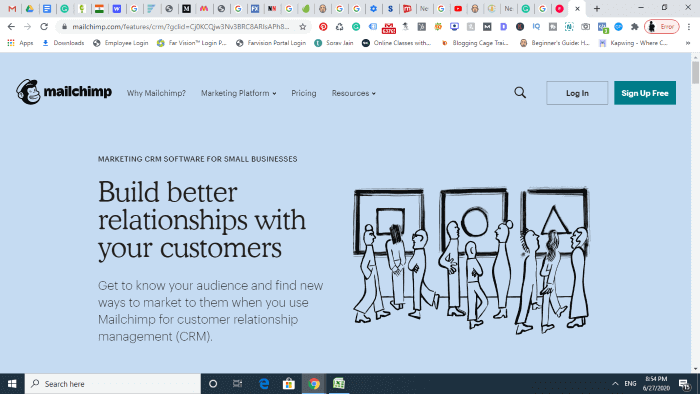Open the Pricing nav item
This screenshot has height=394, width=700.
click(304, 93)
